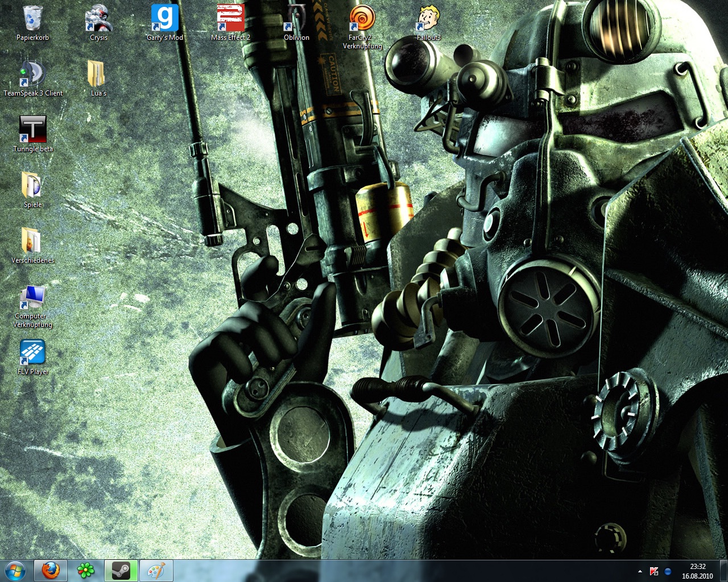
Task: Open ICQ green flower taskbar icon
Action: (x=86, y=571)
